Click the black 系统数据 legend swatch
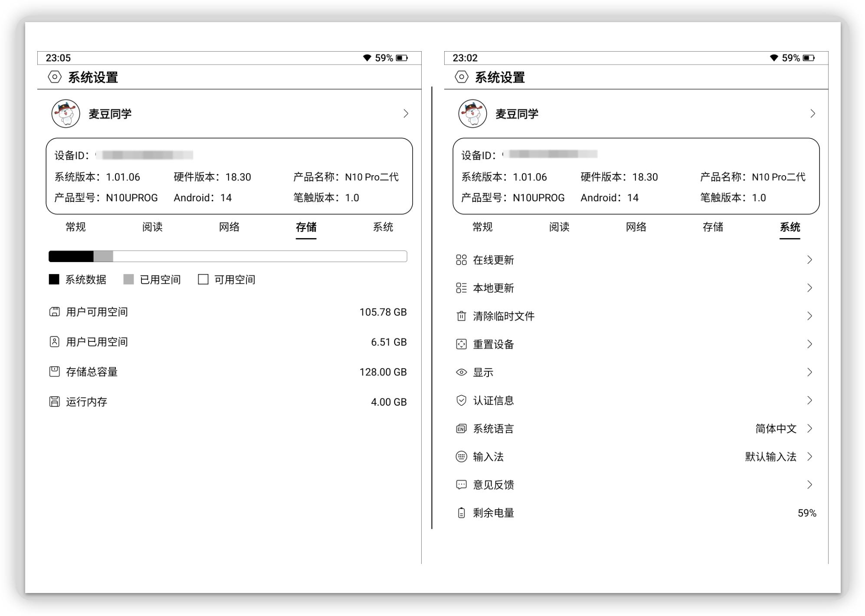The height and width of the screenshot is (616, 865). click(x=54, y=279)
